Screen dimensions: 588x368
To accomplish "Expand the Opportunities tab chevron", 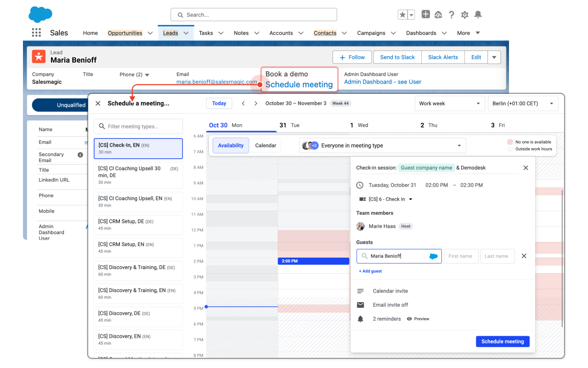I will pyautogui.click(x=150, y=33).
